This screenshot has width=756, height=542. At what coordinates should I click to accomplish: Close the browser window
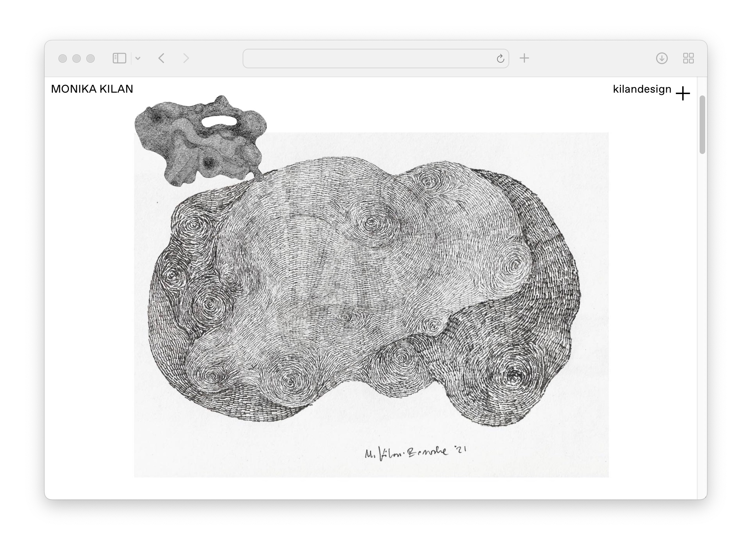pyautogui.click(x=63, y=59)
